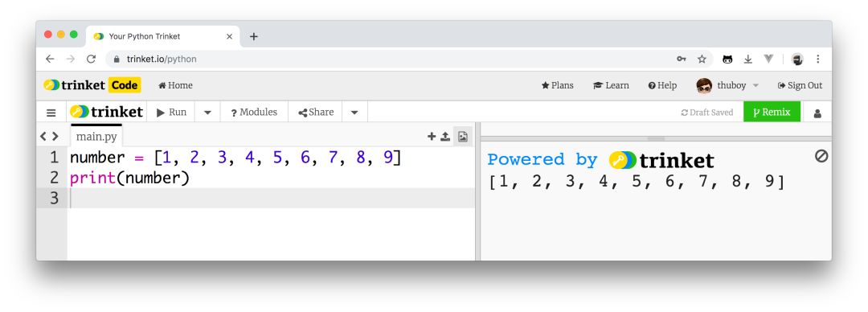868x312 pixels.
Task: Close the Your Python Trinket tab
Action: [229, 36]
